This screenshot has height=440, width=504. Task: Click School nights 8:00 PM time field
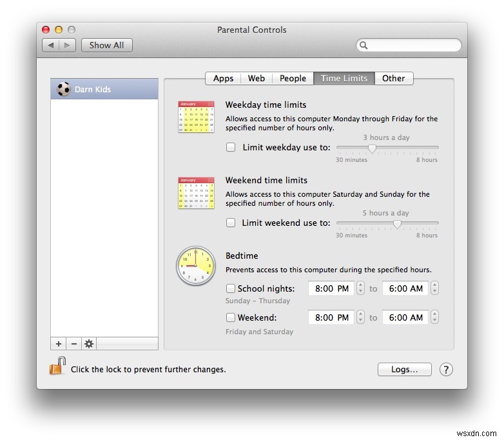tap(331, 288)
